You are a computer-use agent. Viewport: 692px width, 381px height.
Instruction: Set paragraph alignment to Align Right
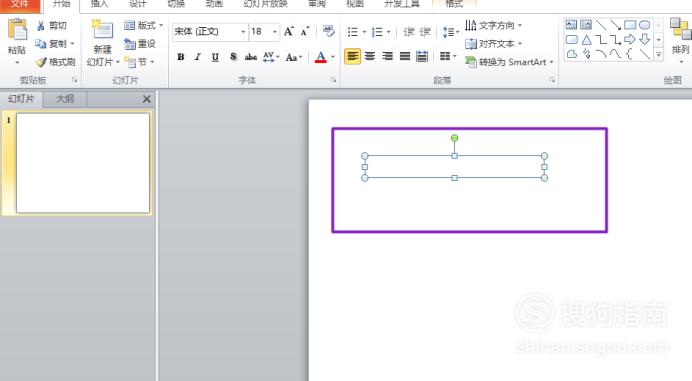click(387, 56)
